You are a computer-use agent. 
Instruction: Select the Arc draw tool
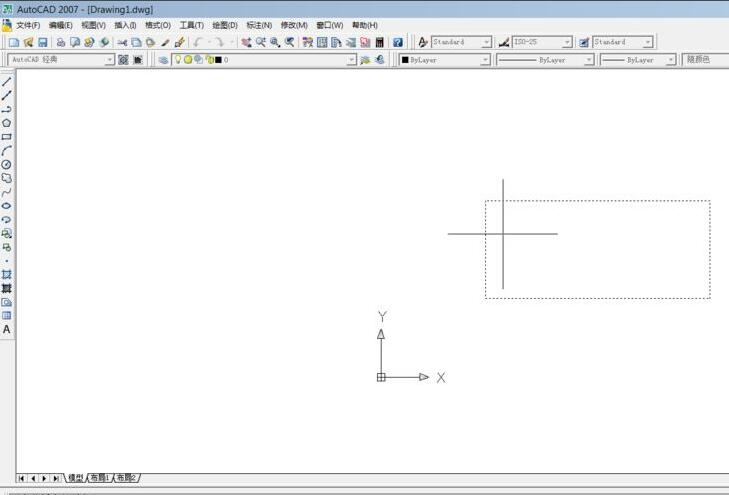coord(7,151)
